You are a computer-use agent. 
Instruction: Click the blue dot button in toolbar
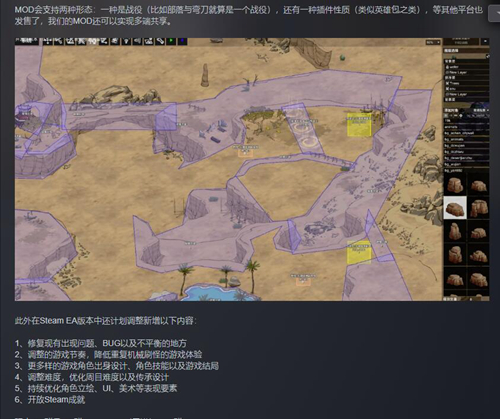(182, 41)
